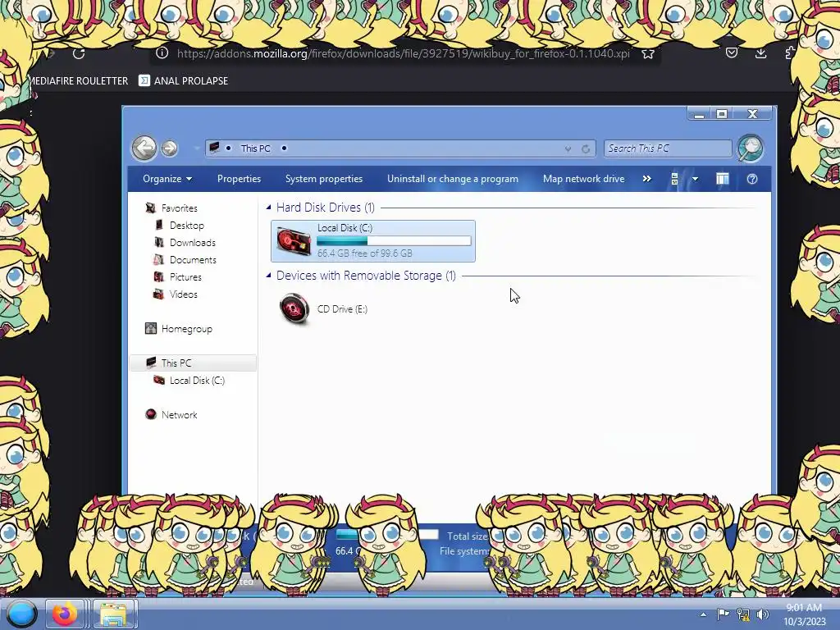
Task: Open Videos in the navigation pane
Action: click(183, 294)
